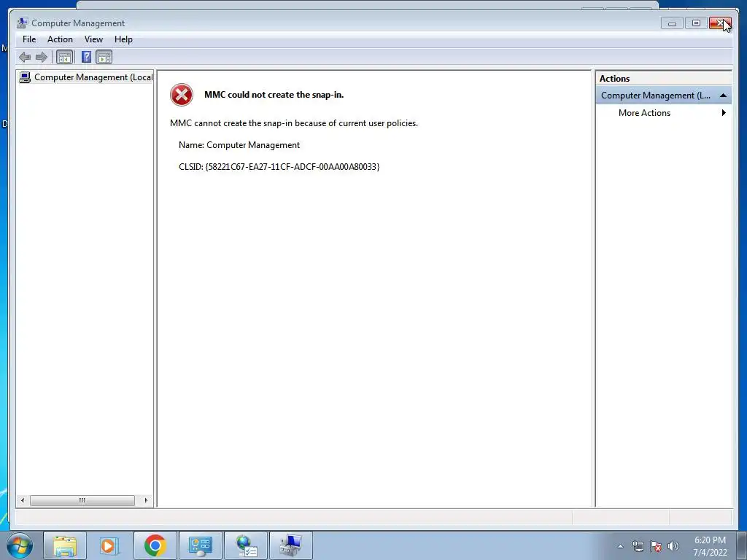The width and height of the screenshot is (747, 560).
Task: Click the Computer Management title bar icon
Action: point(22,23)
